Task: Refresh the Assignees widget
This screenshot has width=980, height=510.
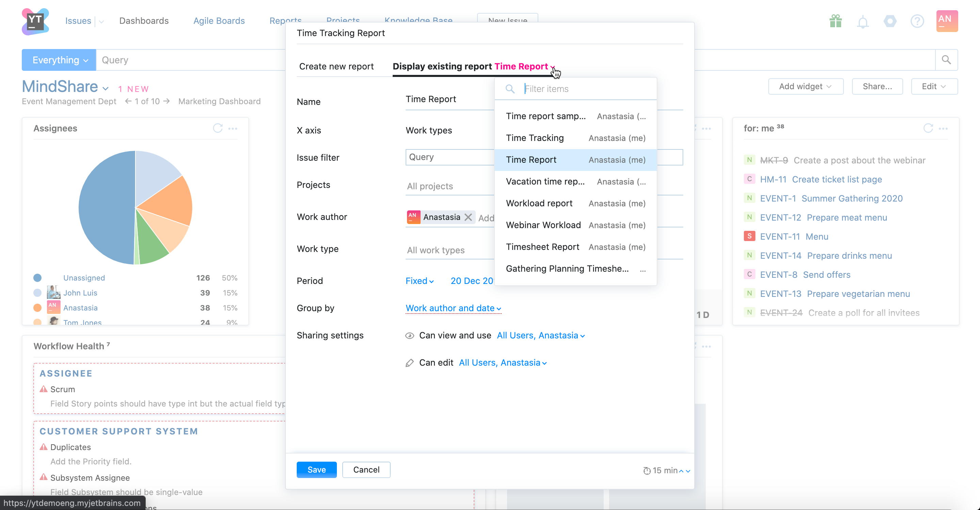Action: click(218, 128)
